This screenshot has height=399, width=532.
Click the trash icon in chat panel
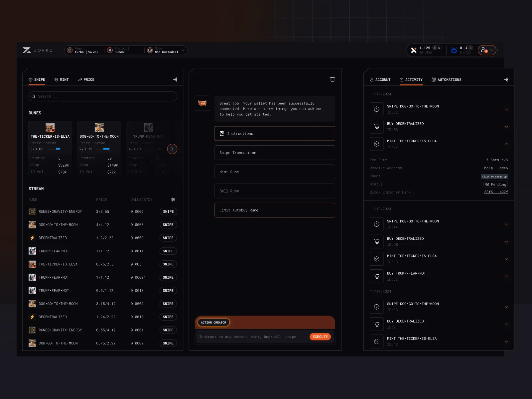click(x=332, y=79)
